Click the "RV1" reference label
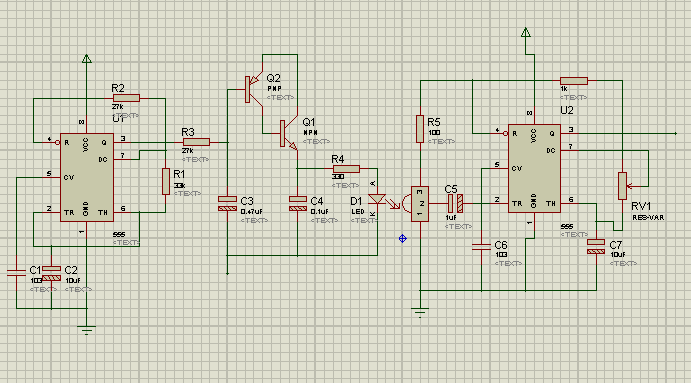This screenshot has height=383, width=691. [x=641, y=206]
